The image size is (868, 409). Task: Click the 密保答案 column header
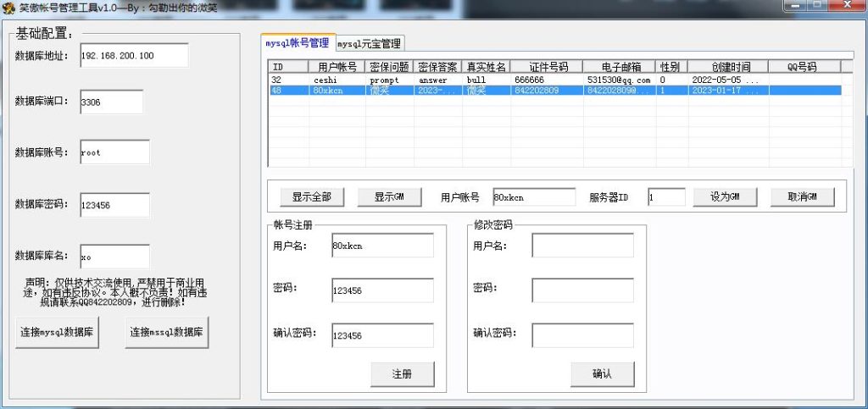point(438,67)
